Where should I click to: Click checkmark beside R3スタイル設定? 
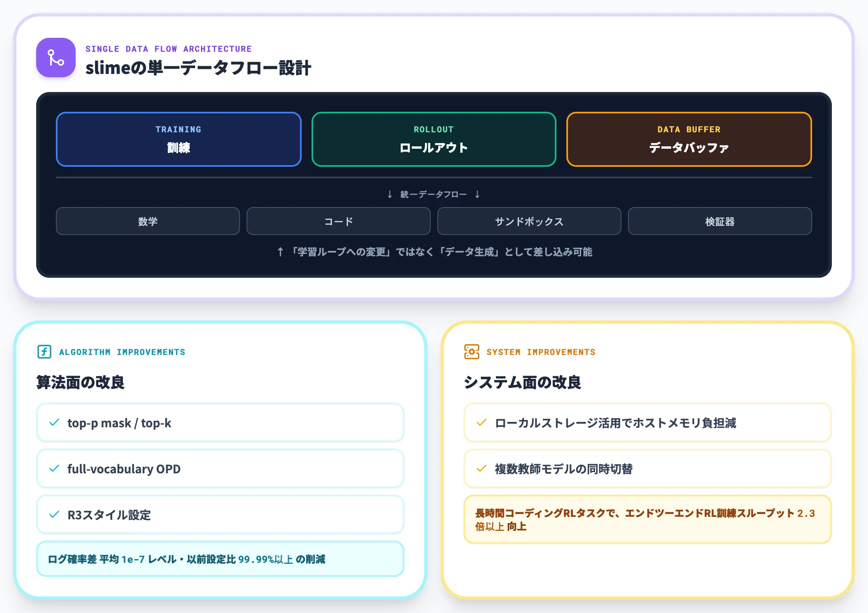coord(54,514)
